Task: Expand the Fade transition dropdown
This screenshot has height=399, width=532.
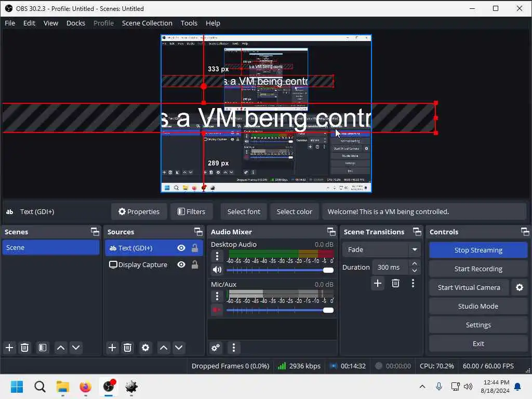Action: (415, 250)
